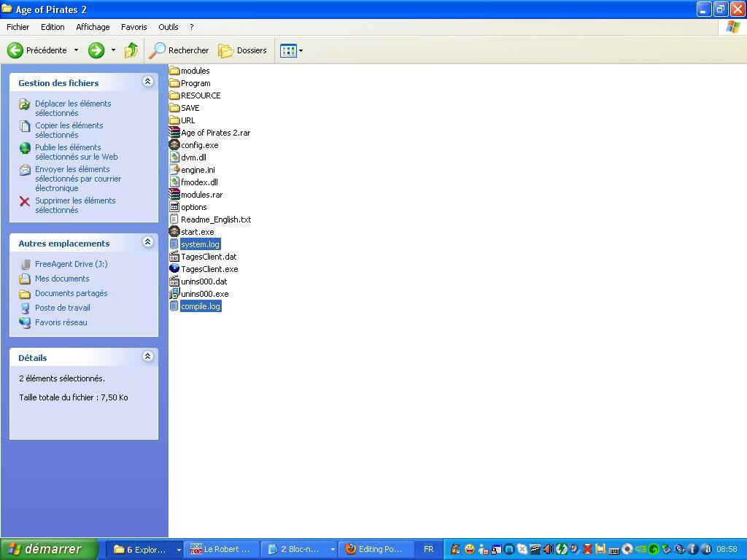Screen dimensions: 747x560
Task: Click the system tray clock 08:58
Action: click(727, 549)
